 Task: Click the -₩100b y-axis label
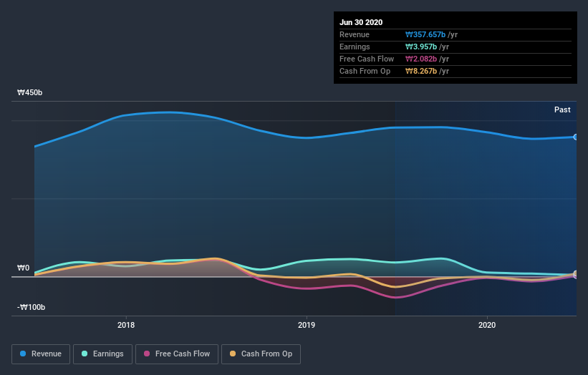[x=31, y=307]
